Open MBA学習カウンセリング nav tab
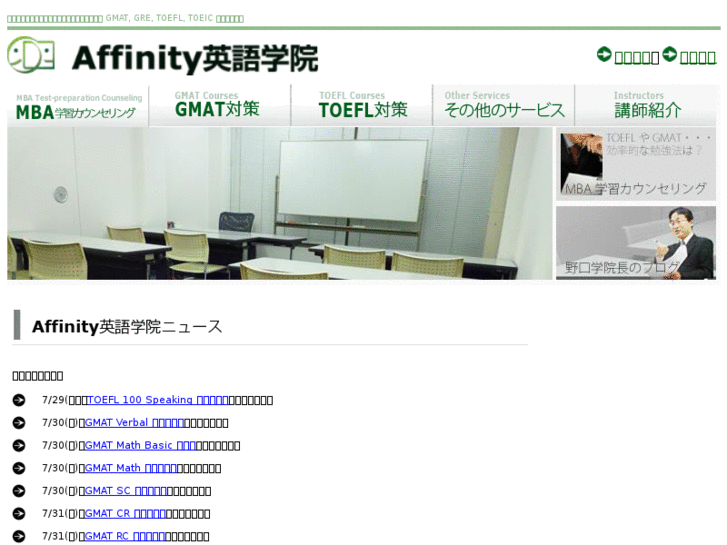The image size is (727, 545). tap(78, 106)
